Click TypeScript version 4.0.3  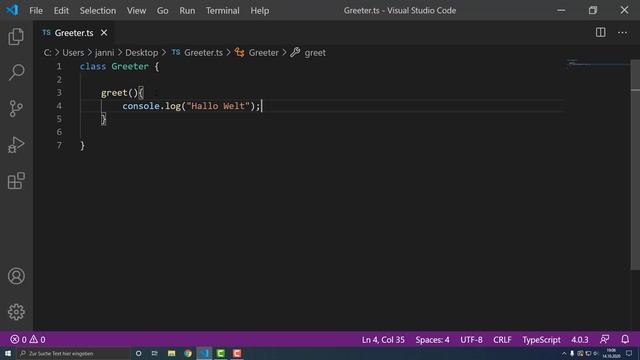click(x=580, y=339)
